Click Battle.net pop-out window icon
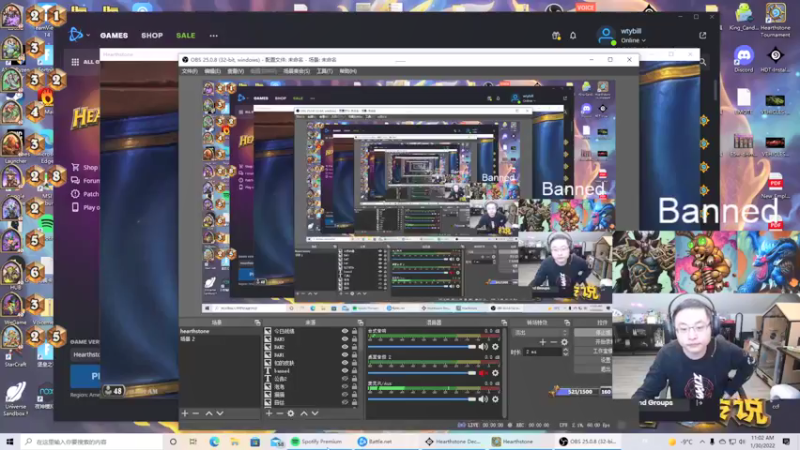800x450 pixels. tap(703, 35)
